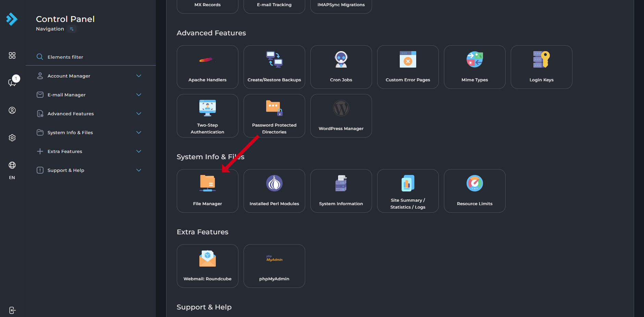
Task: Click the IMAPSync Migrations button
Action: click(x=341, y=5)
